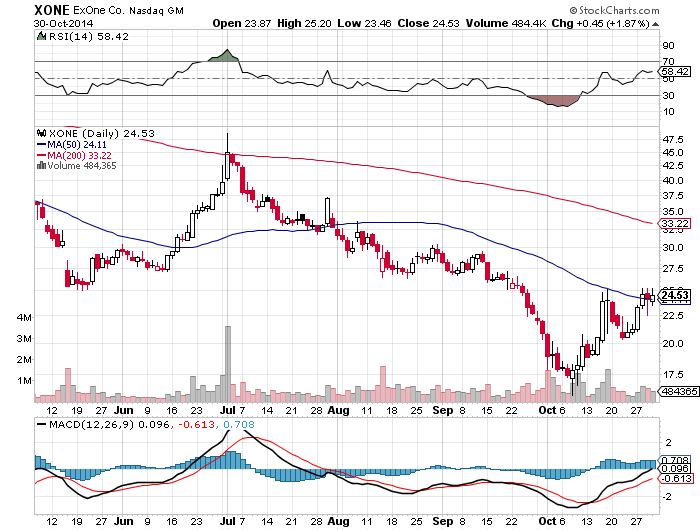Click the Chg +0.45 (+1.87%) value

coord(600,23)
